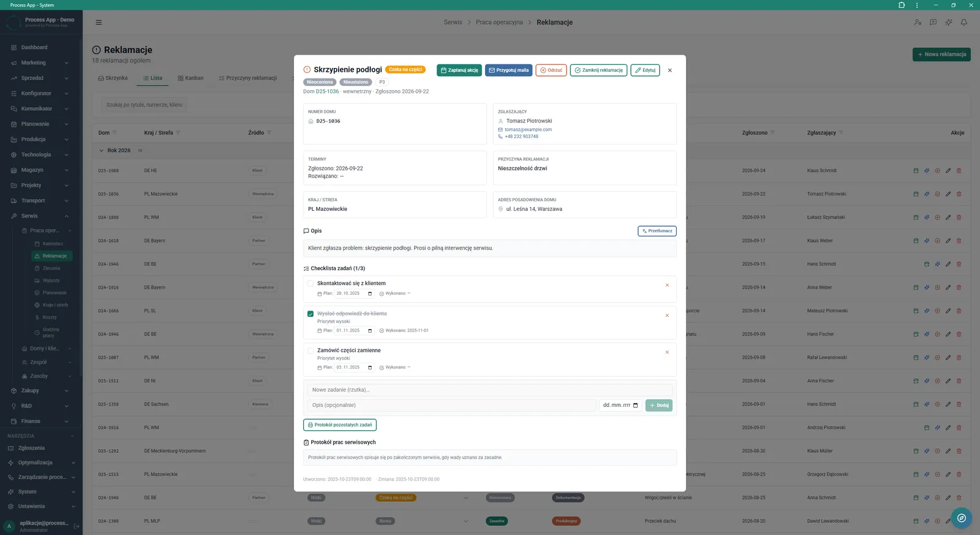
Task: Click the Serwis breadcrumb
Action: (x=453, y=23)
